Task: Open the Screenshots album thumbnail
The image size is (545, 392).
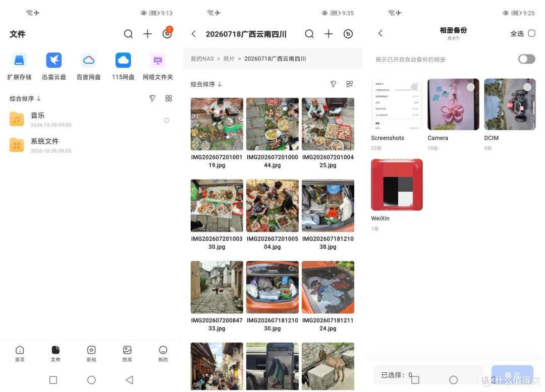Action: pos(397,104)
